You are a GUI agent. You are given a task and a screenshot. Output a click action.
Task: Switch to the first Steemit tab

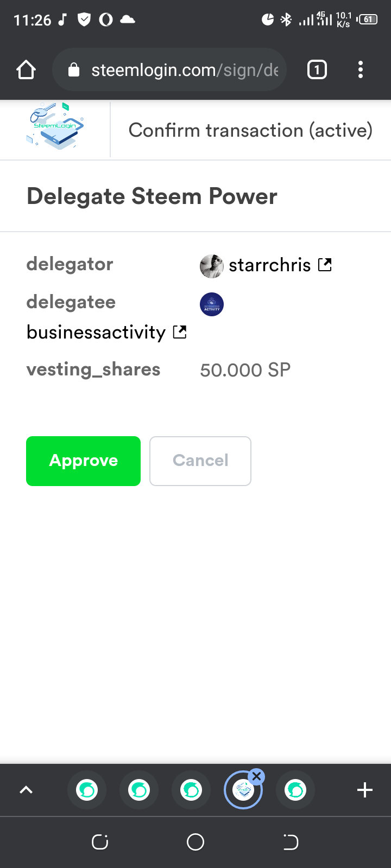[x=87, y=790]
